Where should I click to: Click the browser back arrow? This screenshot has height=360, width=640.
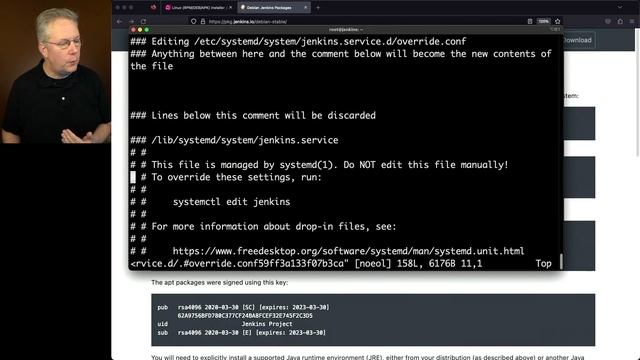[x=119, y=21]
